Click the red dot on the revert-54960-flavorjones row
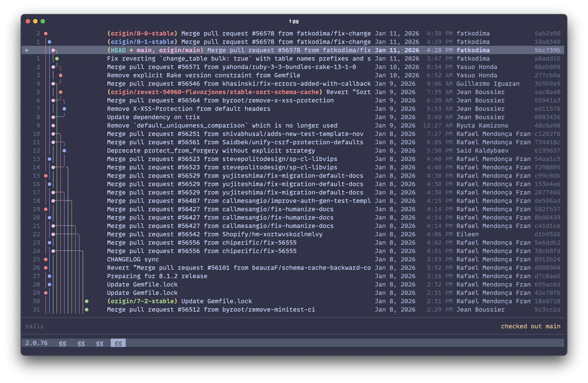 point(61,92)
